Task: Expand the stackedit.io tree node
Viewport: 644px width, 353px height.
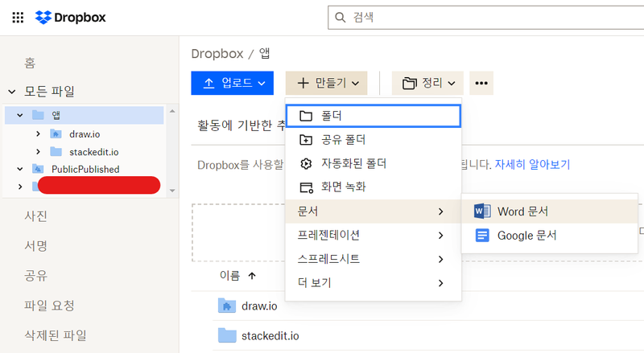Action: click(38, 152)
